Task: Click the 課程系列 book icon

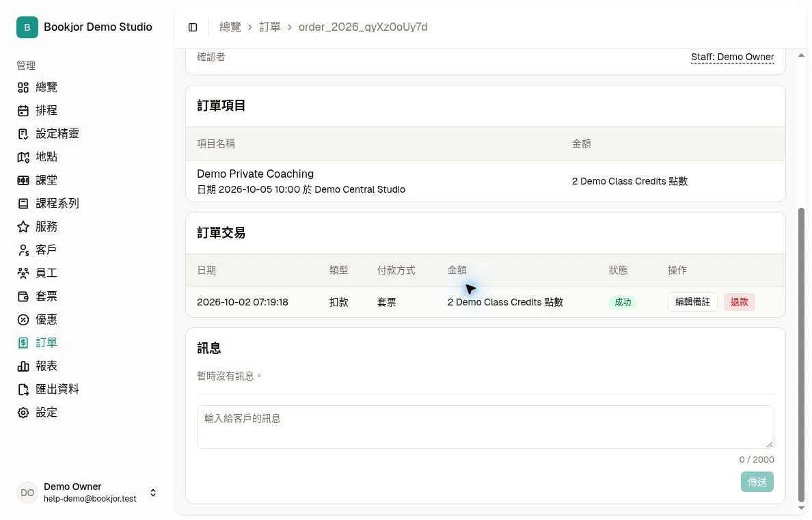Action: pyautogui.click(x=23, y=204)
